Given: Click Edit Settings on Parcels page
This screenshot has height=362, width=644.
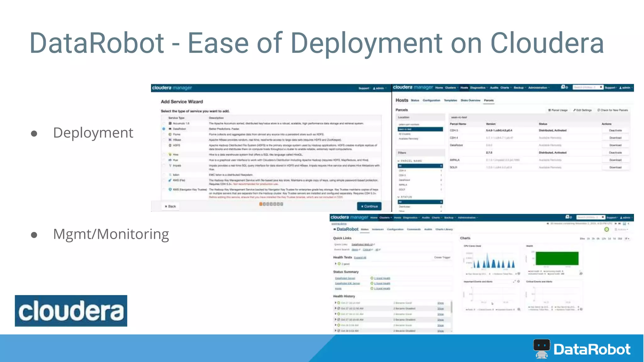Looking at the screenshot, I should tap(582, 110).
